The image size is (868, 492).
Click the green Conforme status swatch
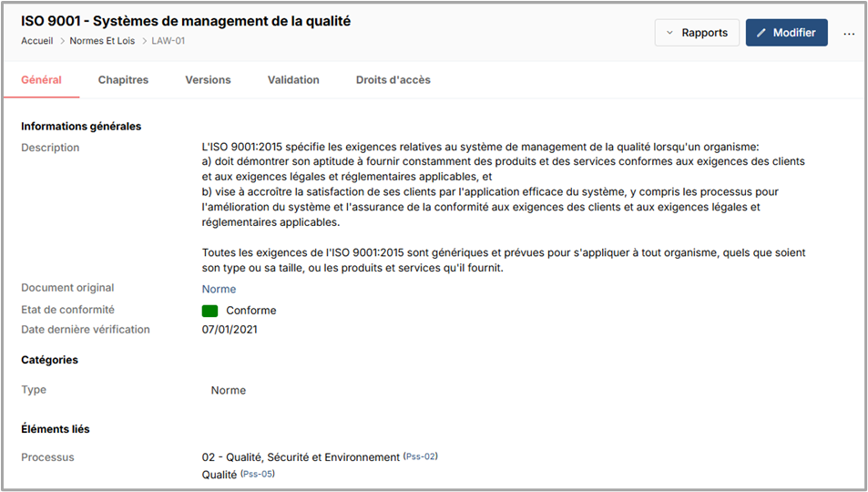pyautogui.click(x=209, y=311)
